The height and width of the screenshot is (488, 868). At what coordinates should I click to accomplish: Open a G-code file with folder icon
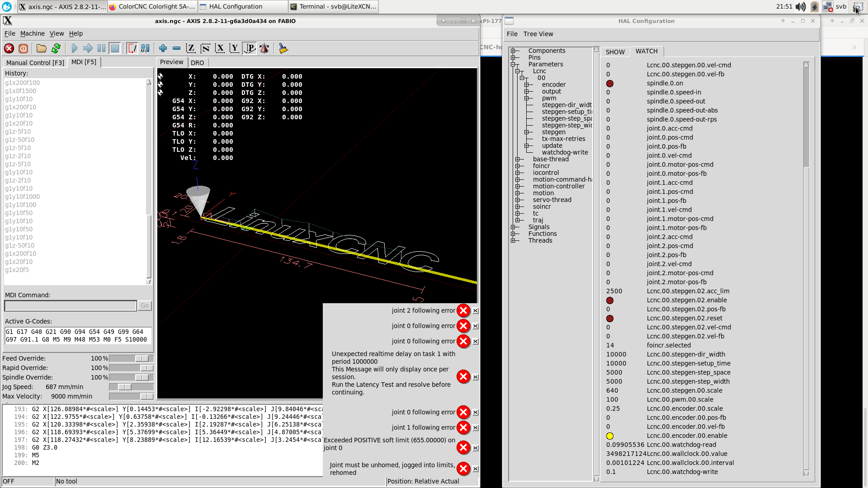coord(42,48)
